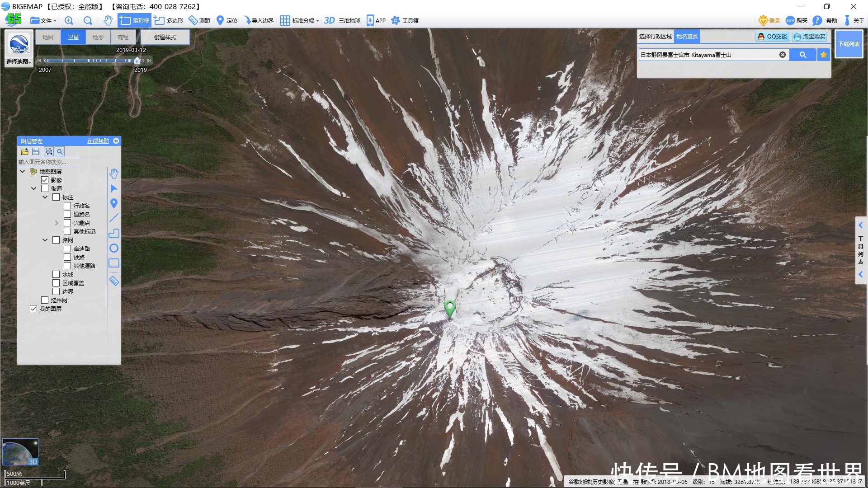Open the 标准分幅 dropdown
The height and width of the screenshot is (488, 868).
[299, 20]
